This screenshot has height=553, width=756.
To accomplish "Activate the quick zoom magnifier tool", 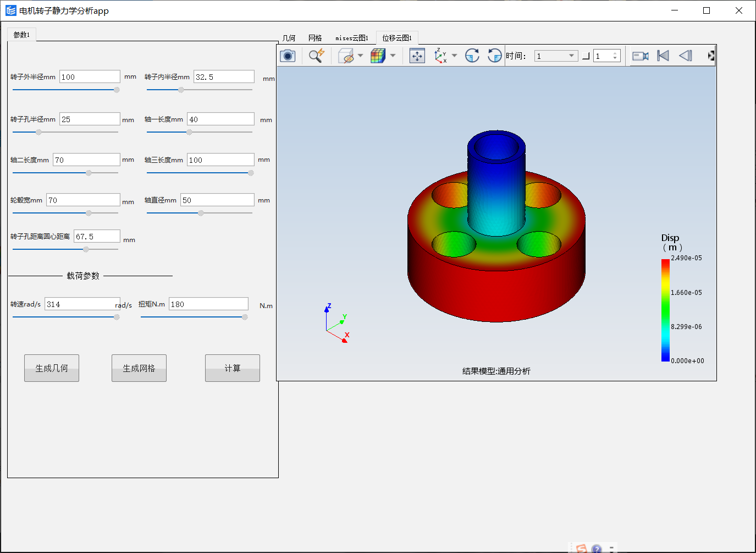I will click(317, 56).
